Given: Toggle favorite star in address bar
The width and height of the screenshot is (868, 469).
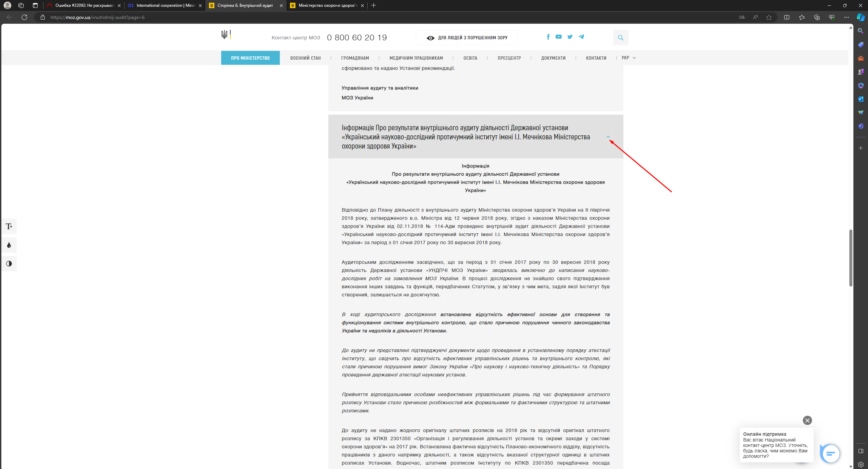Looking at the screenshot, I should [x=769, y=17].
